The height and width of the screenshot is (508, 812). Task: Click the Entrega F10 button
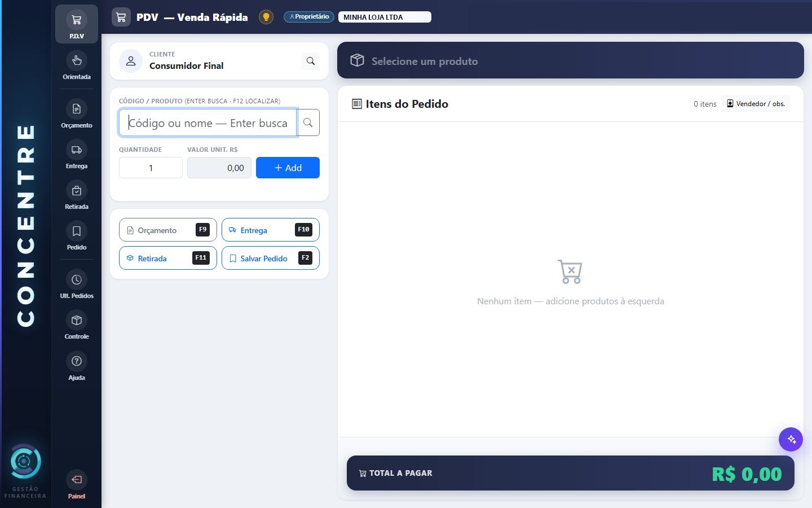tap(271, 230)
